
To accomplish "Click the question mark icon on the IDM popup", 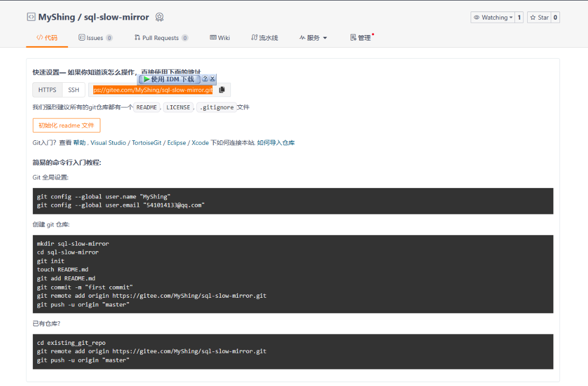I will tap(205, 79).
